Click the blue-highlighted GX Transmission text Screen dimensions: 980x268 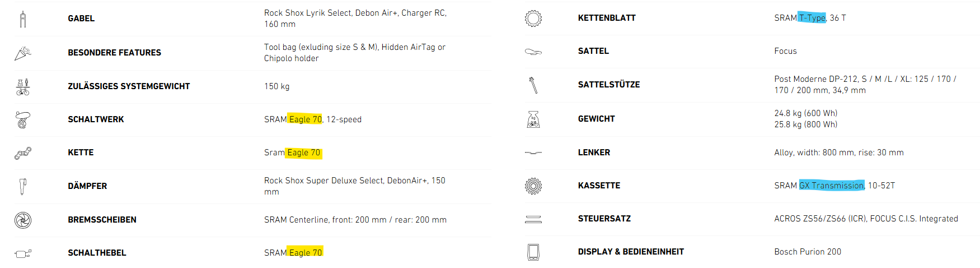click(832, 186)
